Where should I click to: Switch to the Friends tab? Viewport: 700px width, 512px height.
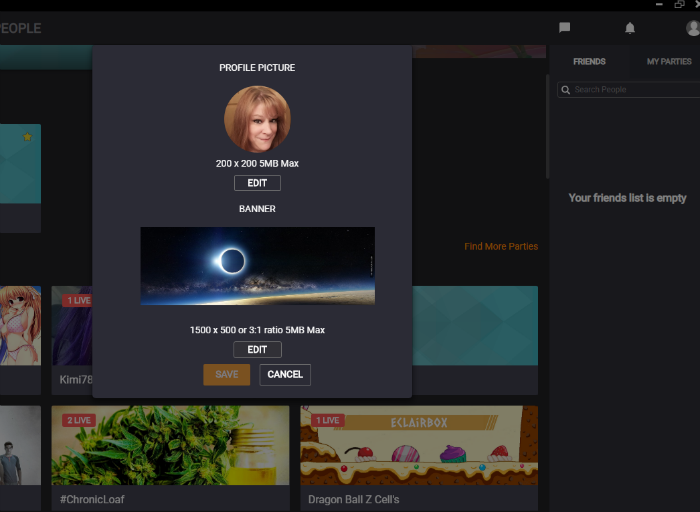(x=589, y=62)
